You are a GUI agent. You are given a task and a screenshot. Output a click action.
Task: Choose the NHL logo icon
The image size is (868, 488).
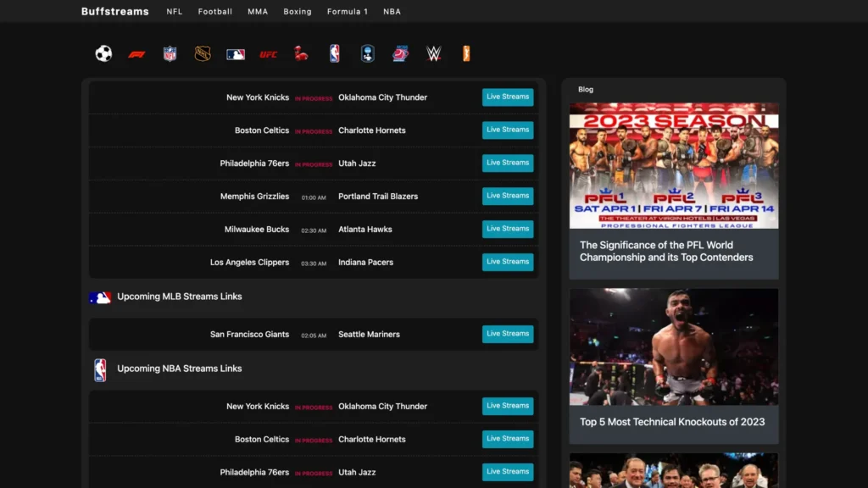tap(203, 53)
